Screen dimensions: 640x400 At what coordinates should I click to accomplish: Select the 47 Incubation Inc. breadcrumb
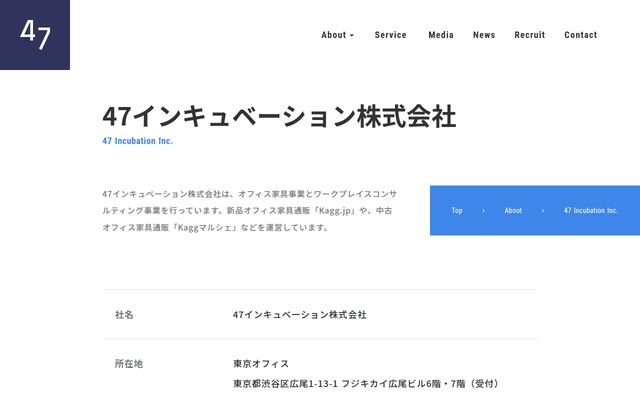click(591, 211)
